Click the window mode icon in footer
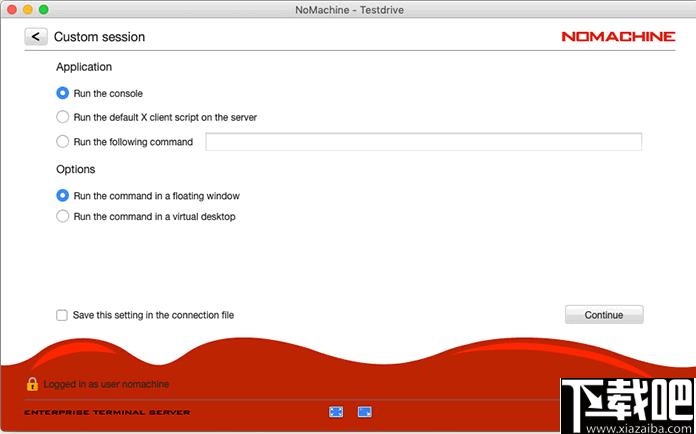This screenshot has height=434, width=696. tap(365, 412)
